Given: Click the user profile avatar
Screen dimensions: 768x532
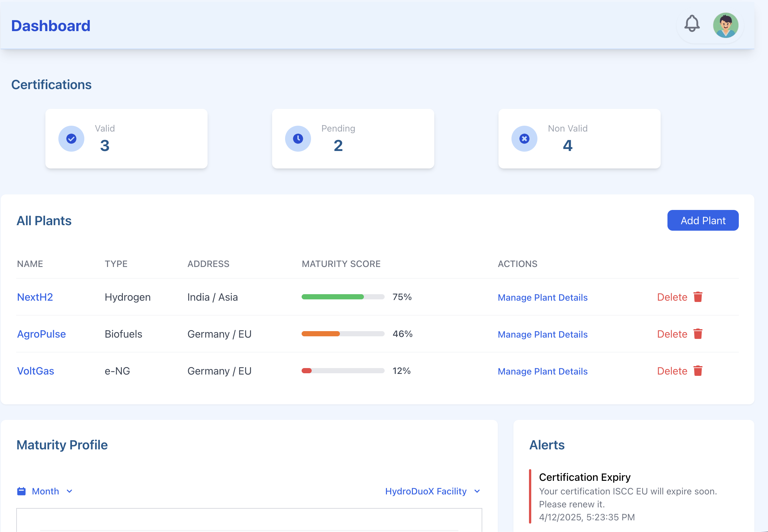Looking at the screenshot, I should (x=726, y=25).
